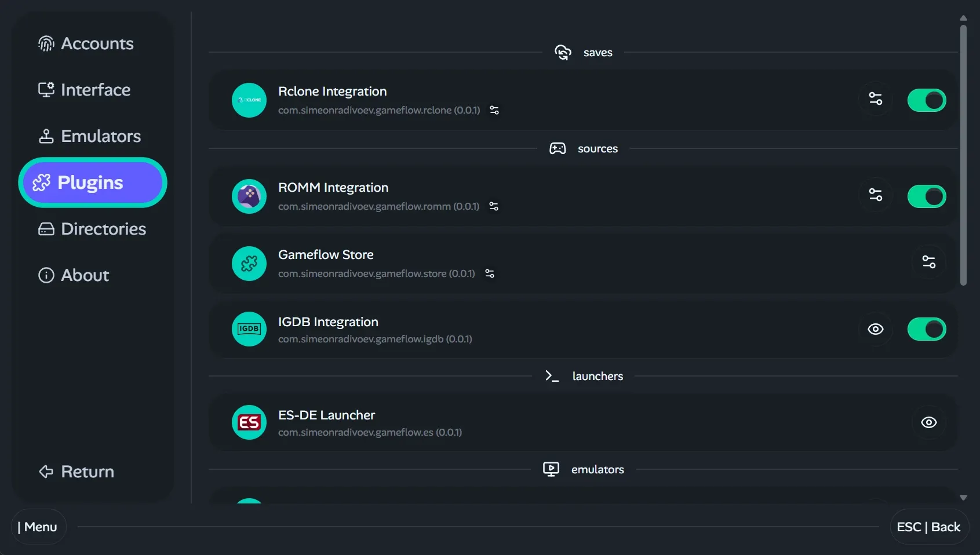The width and height of the screenshot is (980, 555).
Task: Click 'com.simeonradivoev.gameflow.igdb (0.0.1)' text
Action: point(375,339)
